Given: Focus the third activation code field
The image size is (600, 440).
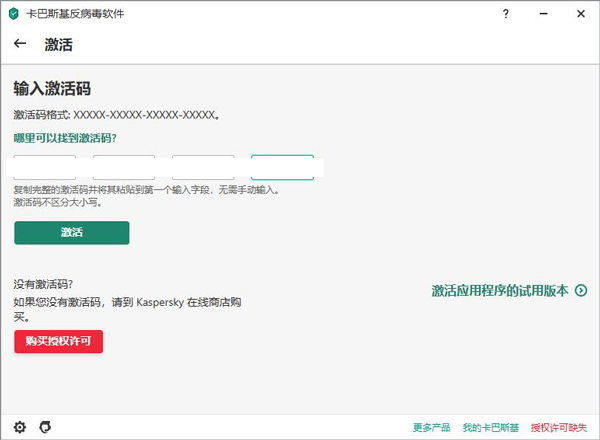Looking at the screenshot, I should [203, 167].
